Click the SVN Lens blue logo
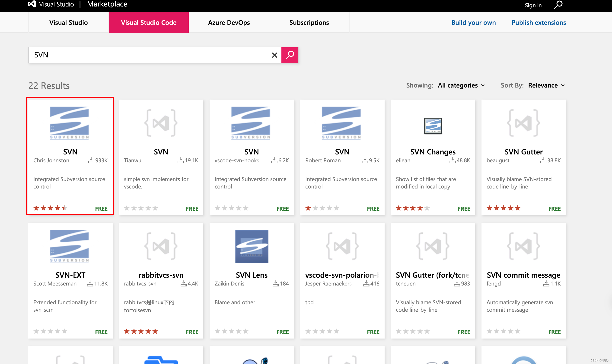This screenshot has width=612, height=364. pyautogui.click(x=252, y=246)
